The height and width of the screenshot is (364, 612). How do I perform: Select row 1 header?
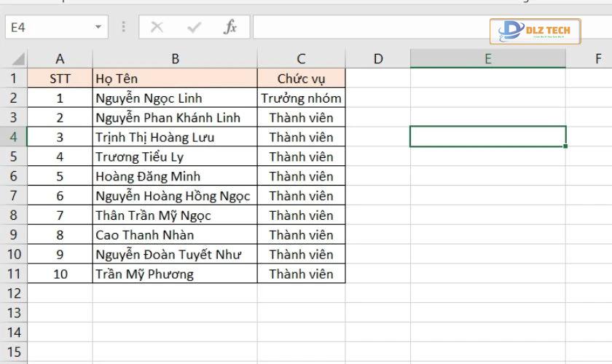pos(14,79)
